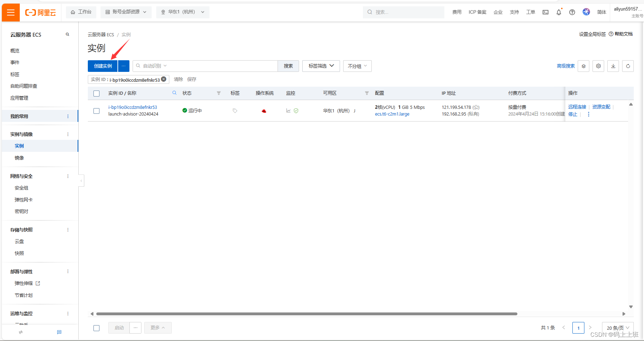Viewport: 644px width, 341px height.
Task: Click the 创建实例 button
Action: click(x=103, y=66)
